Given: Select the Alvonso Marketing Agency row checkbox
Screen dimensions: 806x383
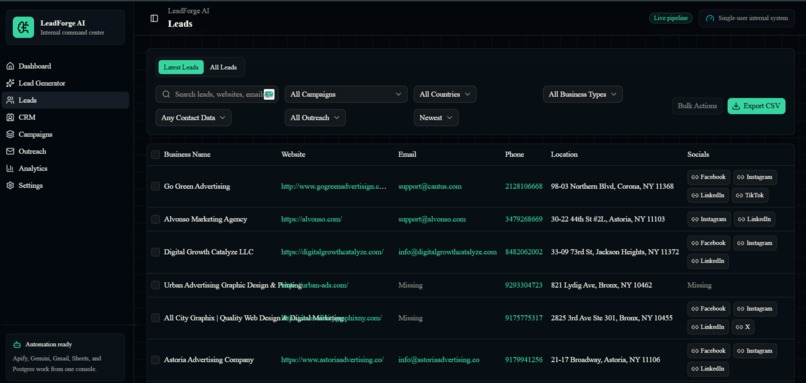Looking at the screenshot, I should coord(155,219).
